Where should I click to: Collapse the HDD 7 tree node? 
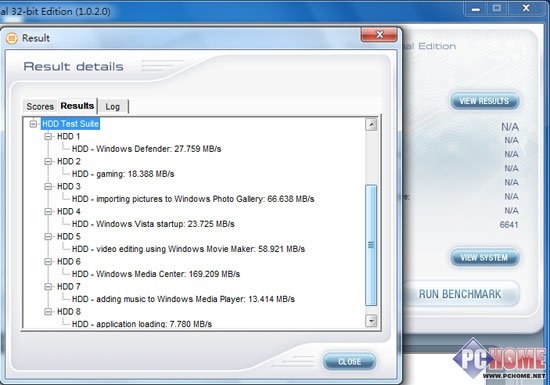pyautogui.click(x=48, y=286)
